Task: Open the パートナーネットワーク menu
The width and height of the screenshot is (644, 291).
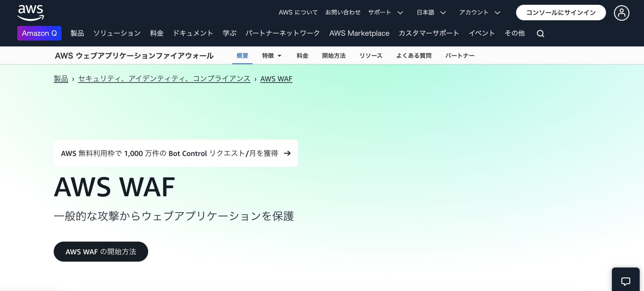Action: coord(283,33)
